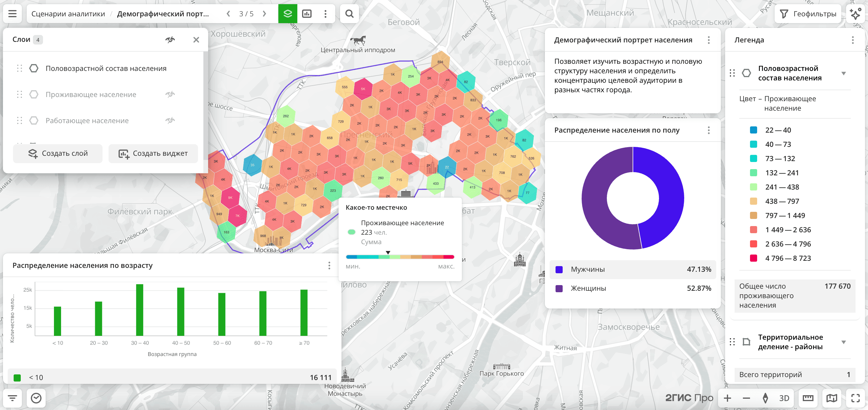
Task: Click the Мужчины blue color swatch
Action: click(x=559, y=269)
